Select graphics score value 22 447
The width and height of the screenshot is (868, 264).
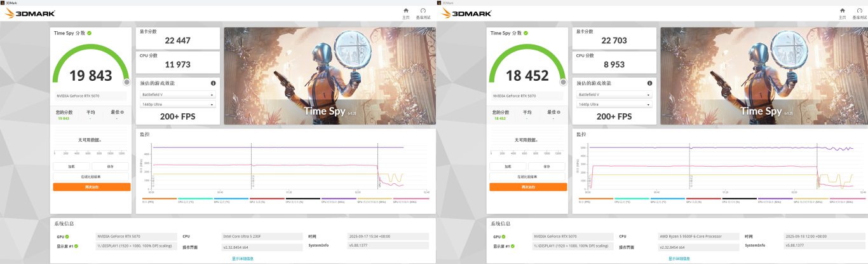pos(178,41)
